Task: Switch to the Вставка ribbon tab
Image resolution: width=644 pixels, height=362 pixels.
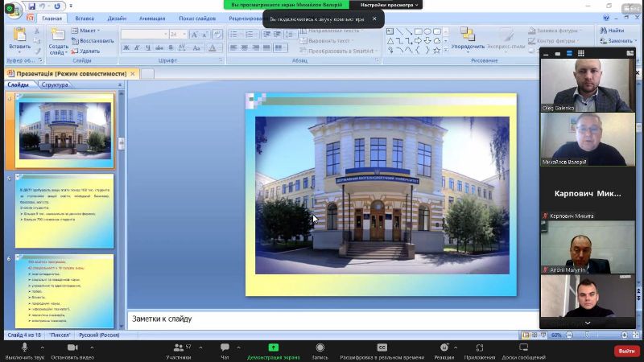Action: point(85,18)
